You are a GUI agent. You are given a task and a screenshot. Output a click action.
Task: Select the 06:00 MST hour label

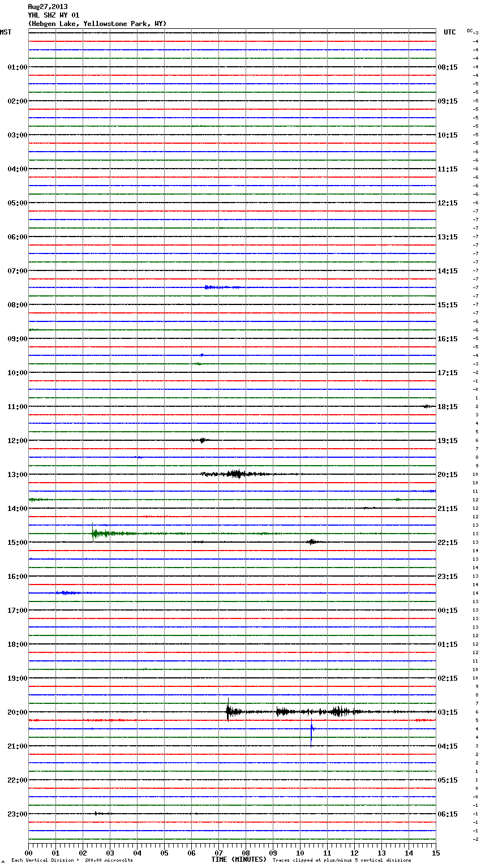(x=17, y=237)
